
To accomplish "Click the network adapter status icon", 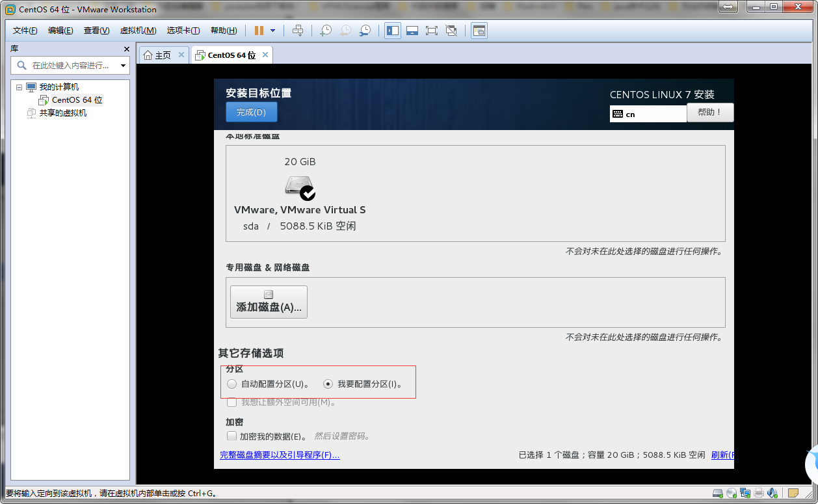I will pyautogui.click(x=745, y=493).
